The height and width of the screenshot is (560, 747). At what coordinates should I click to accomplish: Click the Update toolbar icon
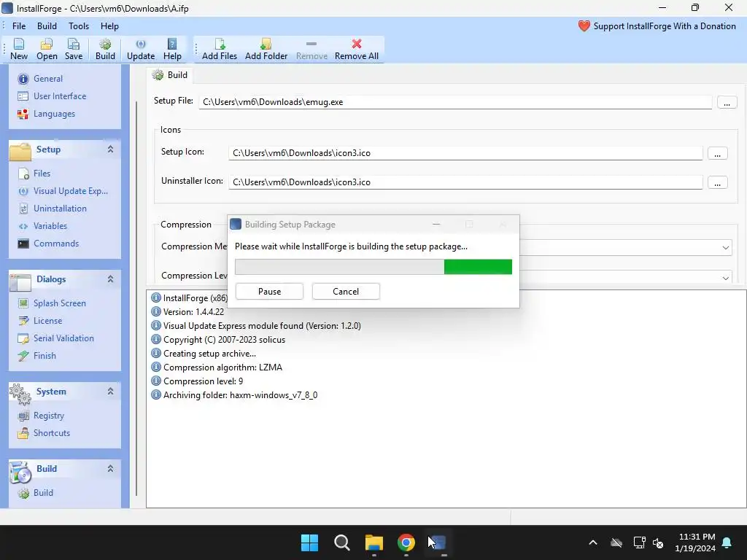pos(141,49)
